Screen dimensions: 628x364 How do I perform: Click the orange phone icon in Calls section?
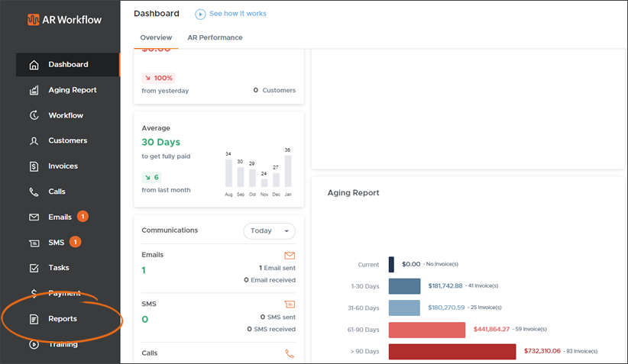pyautogui.click(x=290, y=353)
